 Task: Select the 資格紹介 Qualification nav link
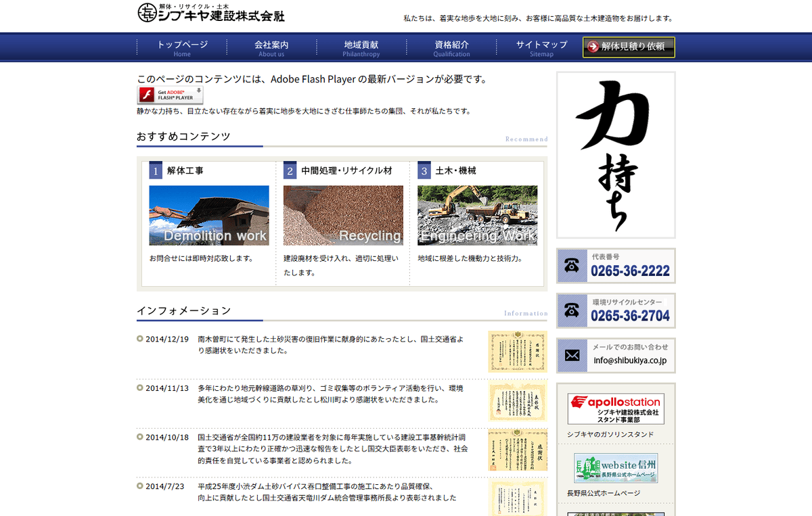[451, 47]
